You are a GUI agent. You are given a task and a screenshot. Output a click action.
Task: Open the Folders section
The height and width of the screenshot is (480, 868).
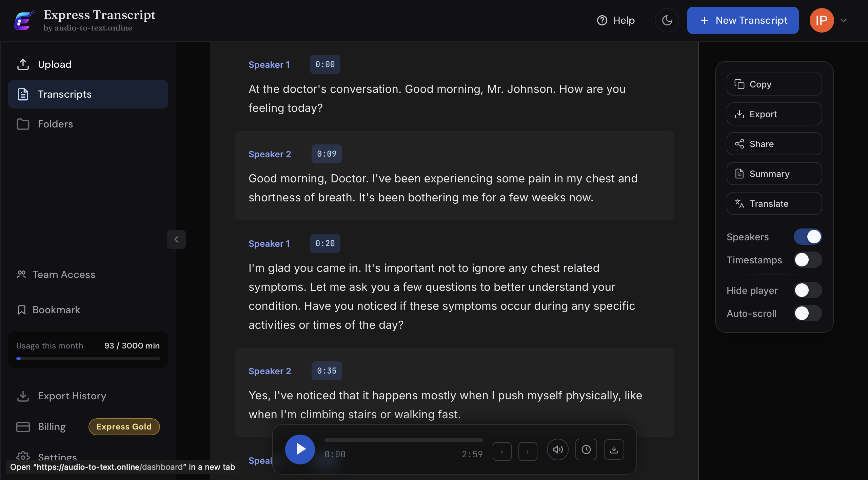[55, 124]
